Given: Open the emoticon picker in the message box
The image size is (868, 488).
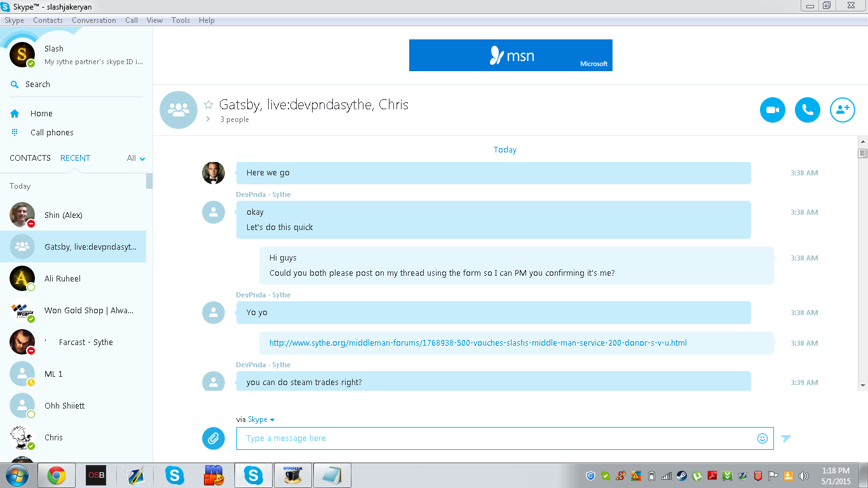Looking at the screenshot, I should tap(763, 438).
